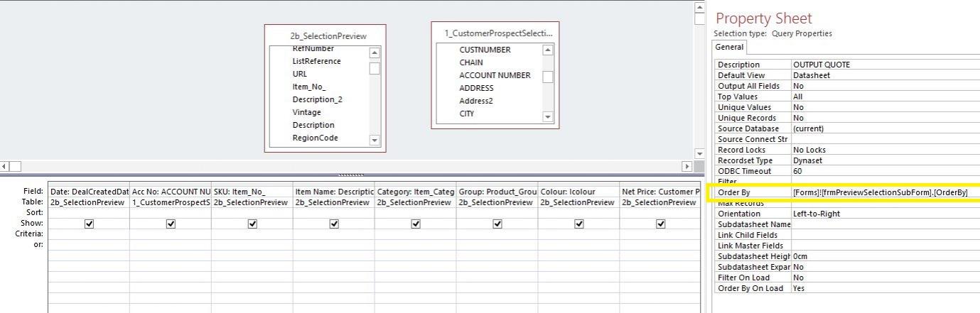
Task: Select RefNumber field in 2b_SelectionPreview
Action: click(x=313, y=48)
